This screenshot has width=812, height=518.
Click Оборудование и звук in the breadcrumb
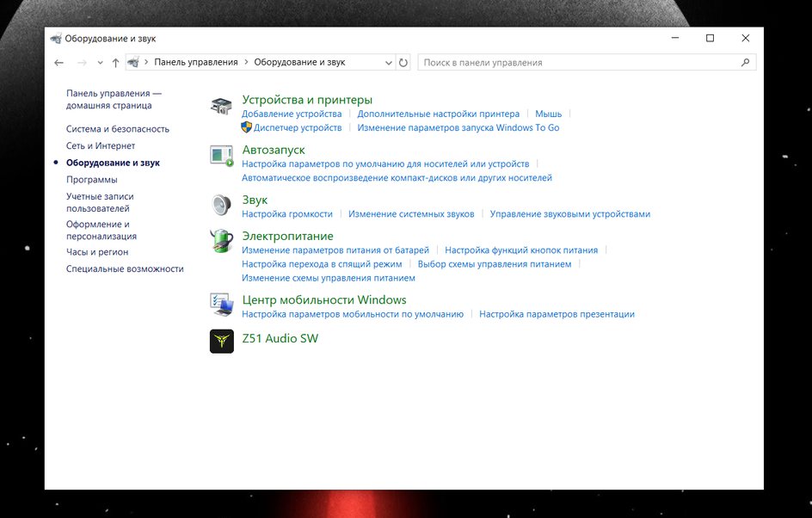(299, 62)
